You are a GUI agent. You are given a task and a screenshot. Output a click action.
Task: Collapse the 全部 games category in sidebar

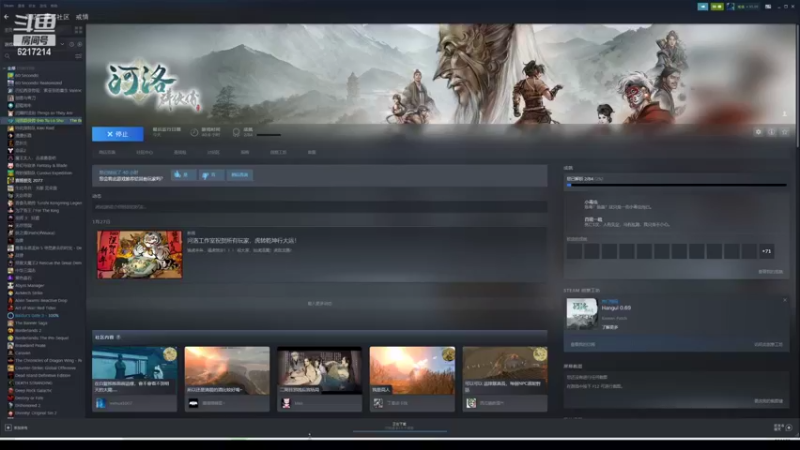pyautogui.click(x=5, y=68)
